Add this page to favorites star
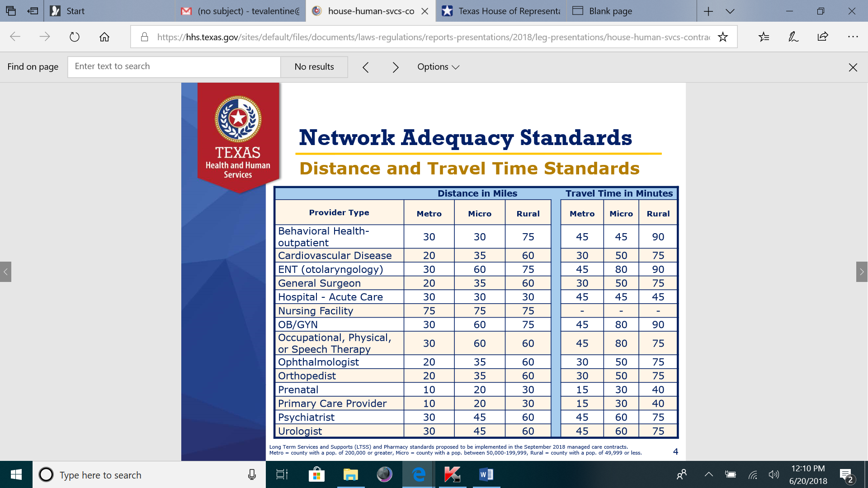This screenshot has height=488, width=868. point(723,37)
